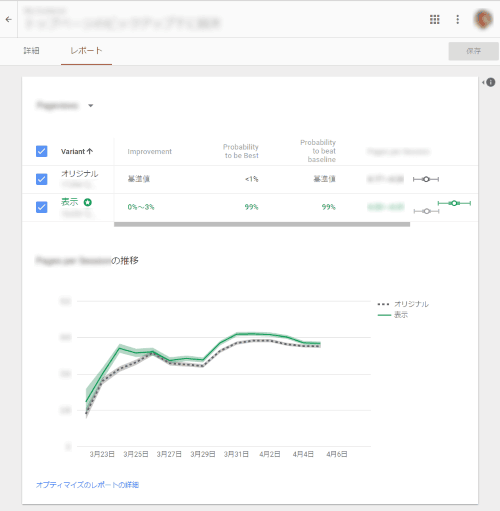Expand the info side panel icon
This screenshot has width=500, height=511.
(490, 82)
